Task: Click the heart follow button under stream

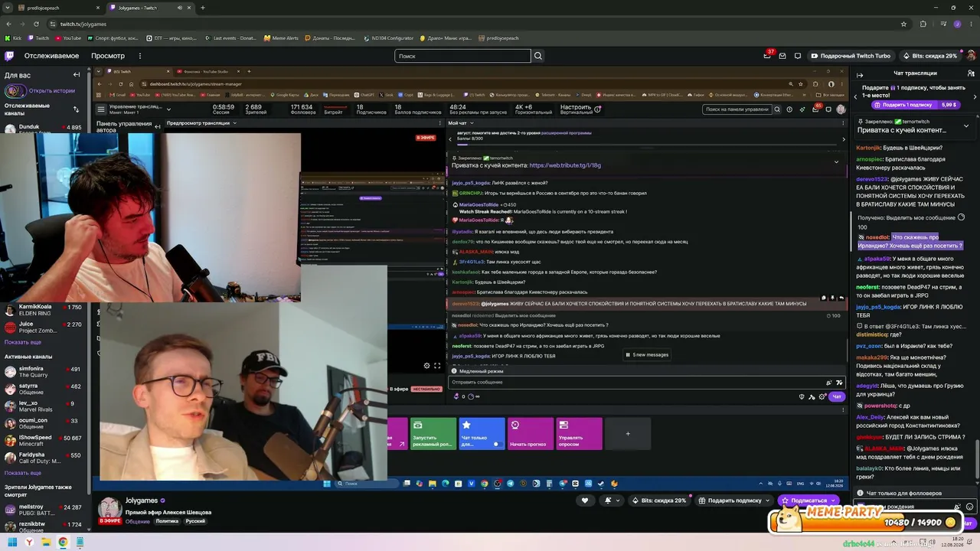Action: [x=585, y=500]
